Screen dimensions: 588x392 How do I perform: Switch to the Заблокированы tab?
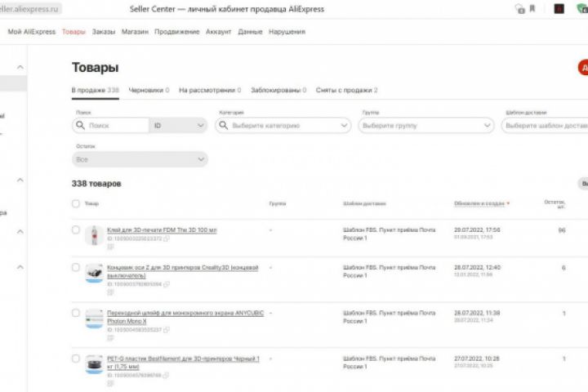[x=278, y=90]
